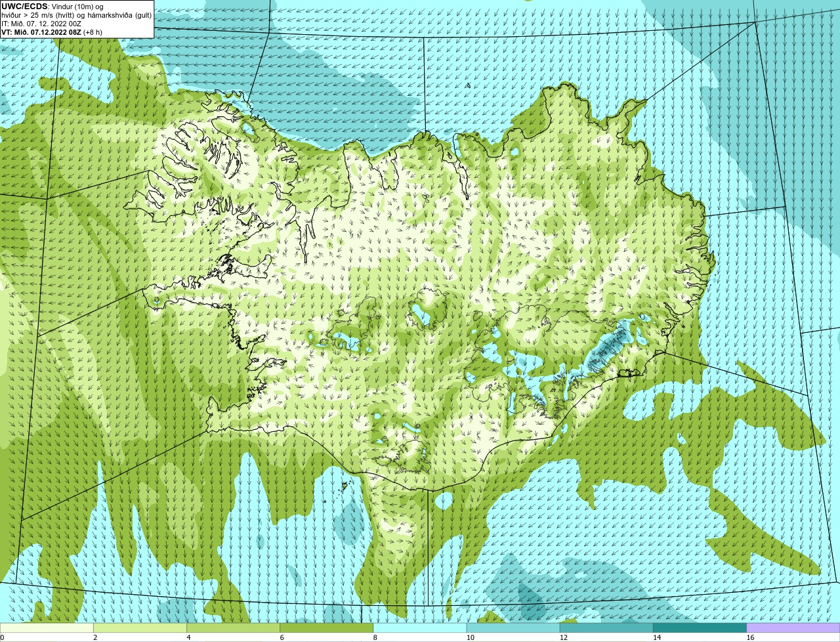Click the light yellow-green 2–4 m/s legend swatch

tap(140, 628)
